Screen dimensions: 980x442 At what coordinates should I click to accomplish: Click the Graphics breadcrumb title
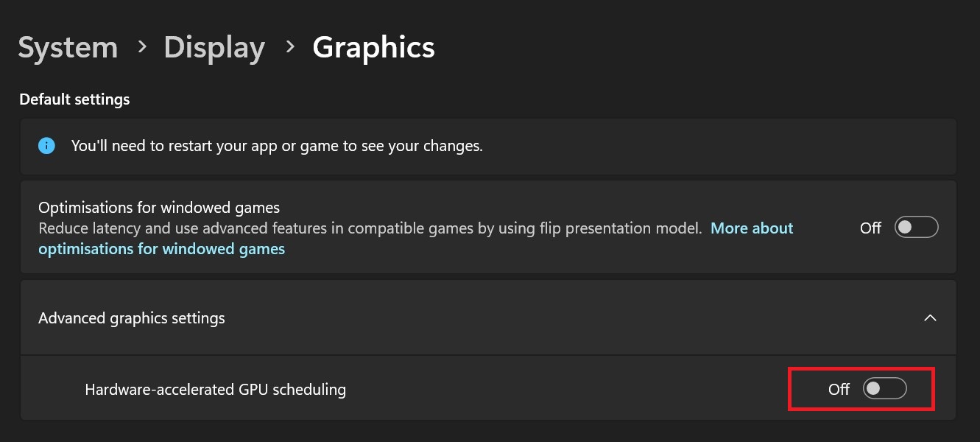tap(373, 48)
